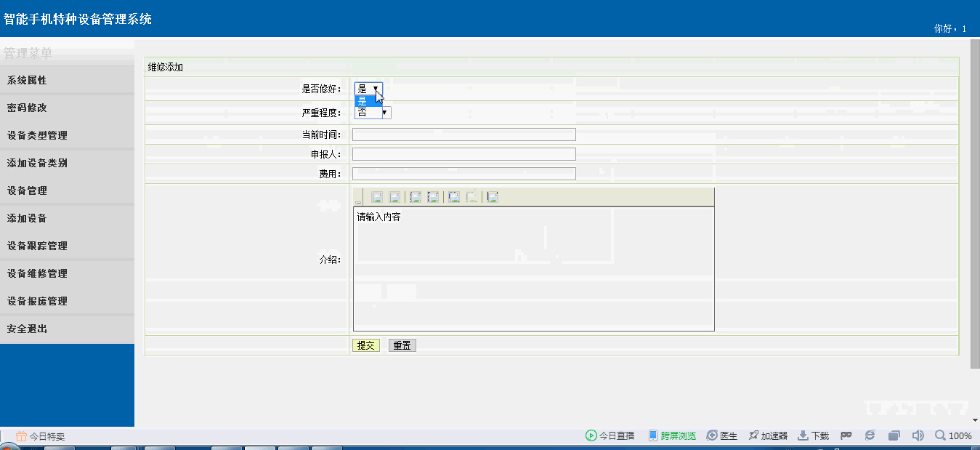Click the 介绍 editor text area
The width and height of the screenshot is (980, 450).
(533, 269)
